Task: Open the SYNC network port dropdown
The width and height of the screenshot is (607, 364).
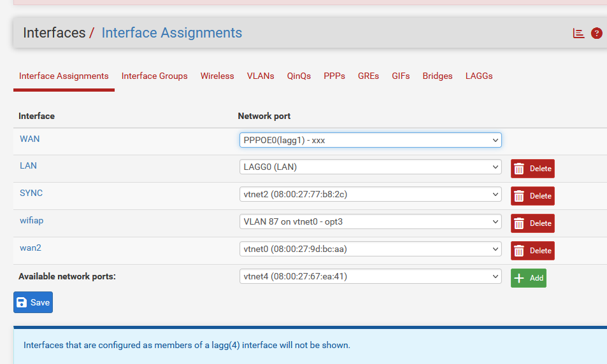Action: 370,195
